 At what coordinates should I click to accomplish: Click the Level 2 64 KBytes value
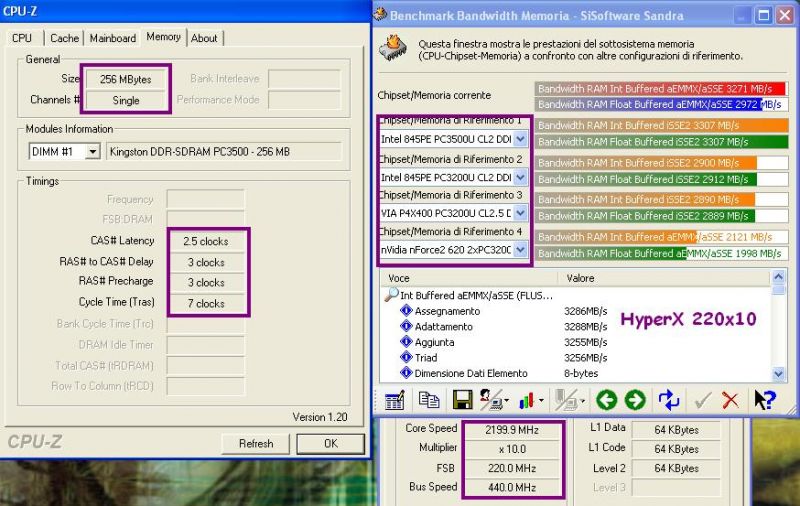(676, 468)
